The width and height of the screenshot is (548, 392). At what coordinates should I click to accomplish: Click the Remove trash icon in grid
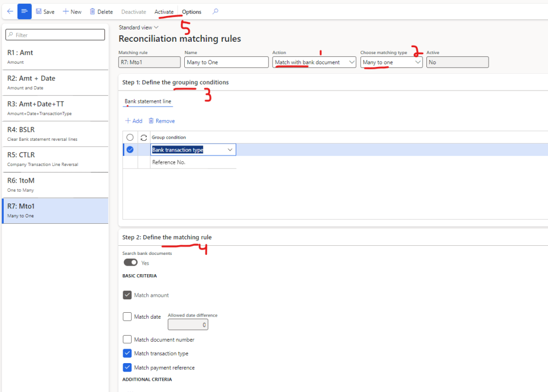click(x=152, y=121)
